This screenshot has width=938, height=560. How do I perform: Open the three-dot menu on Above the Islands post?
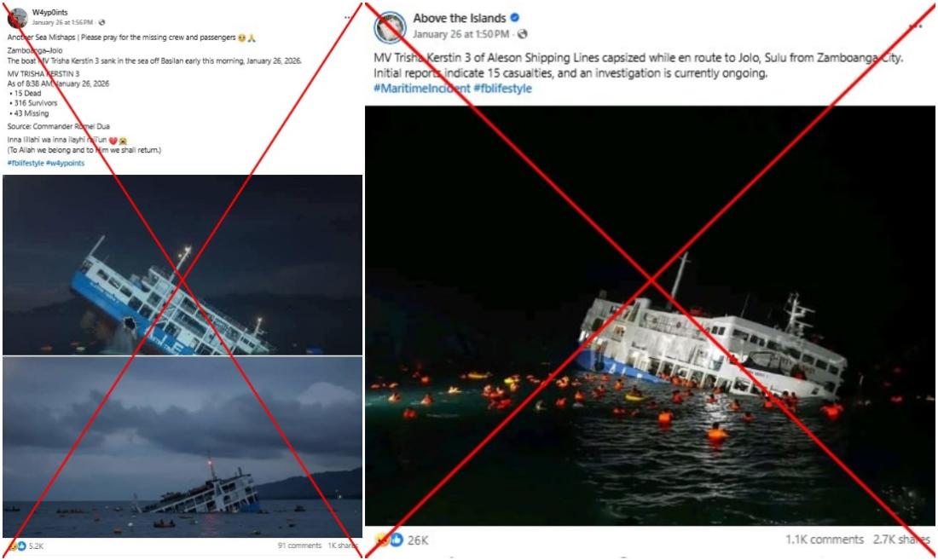(915, 26)
